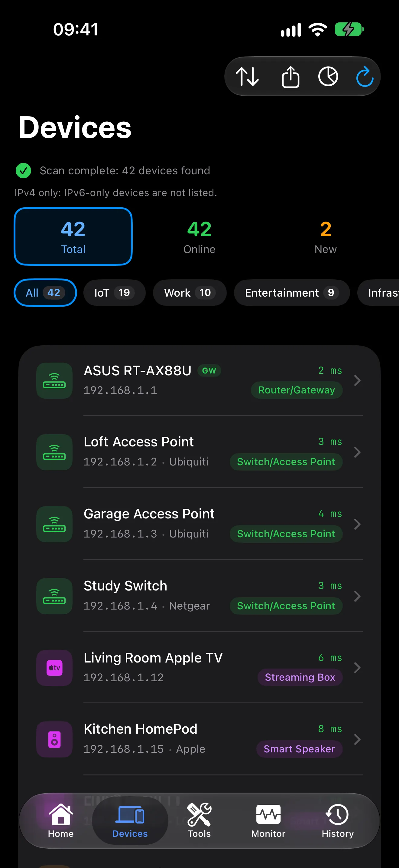Viewport: 399px width, 868px height.
Task: Tap the scan complete status message
Action: tap(125, 170)
